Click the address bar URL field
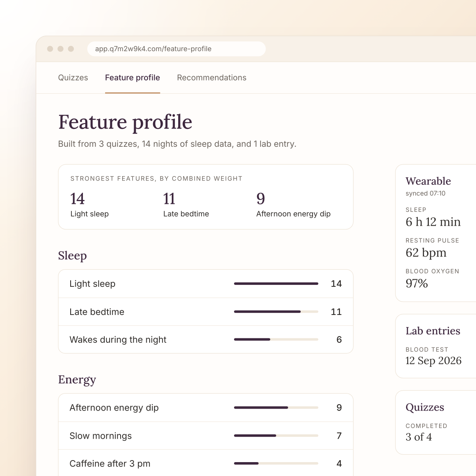This screenshot has width=476, height=476. click(x=177, y=49)
